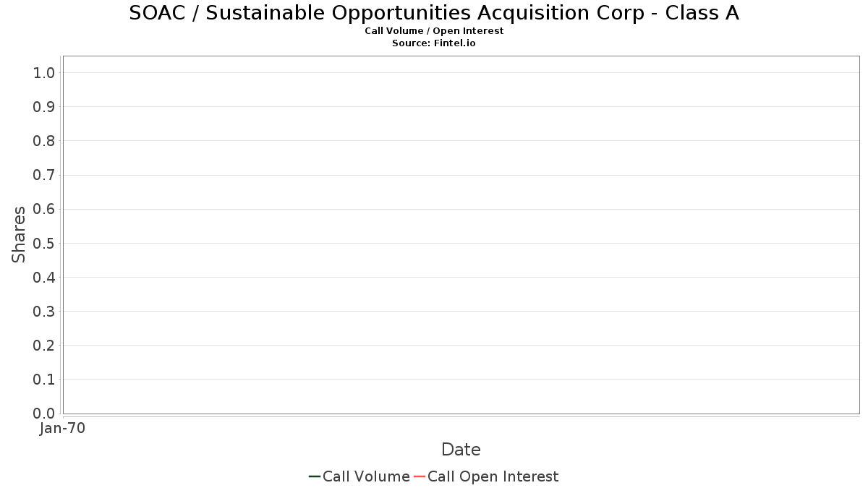Select the Call Volume / Open Interest subtitle
Image resolution: width=868 pixels, height=488 pixels.
434,31
